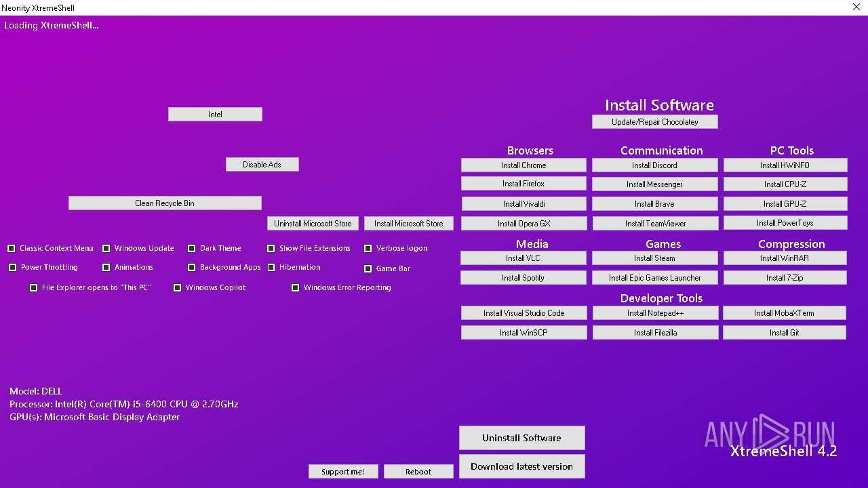
Task: Toggle the Windows Update checkbox
Action: [x=106, y=249]
